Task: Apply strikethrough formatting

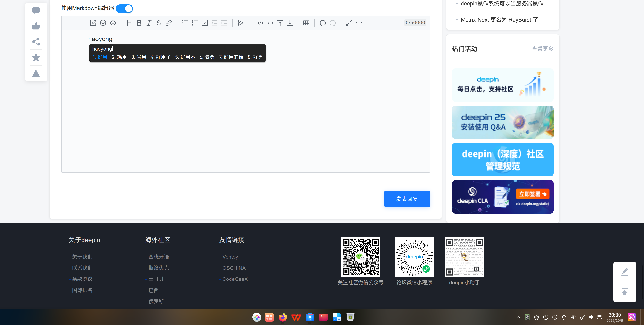Action: click(x=158, y=23)
